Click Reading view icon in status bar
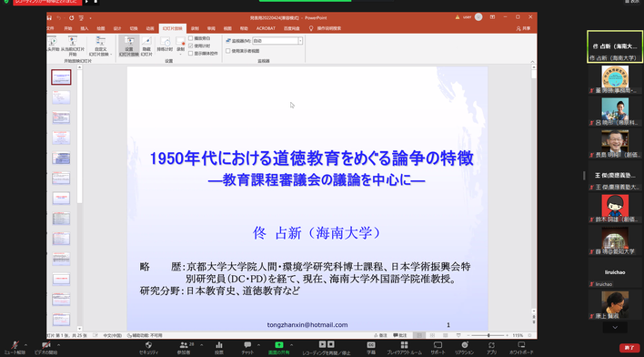The height and width of the screenshot is (357, 644). 445,336
